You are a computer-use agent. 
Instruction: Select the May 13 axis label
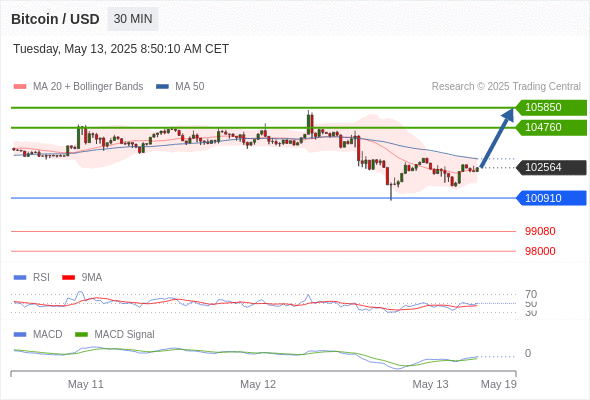click(x=430, y=384)
